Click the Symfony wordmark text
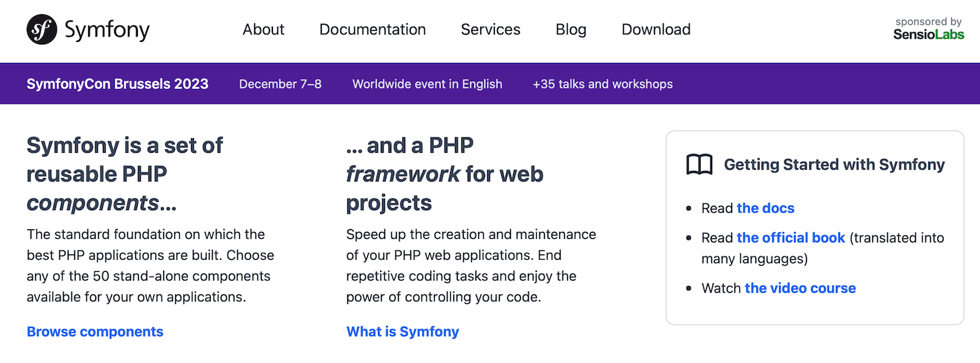The height and width of the screenshot is (363, 980). point(107,29)
